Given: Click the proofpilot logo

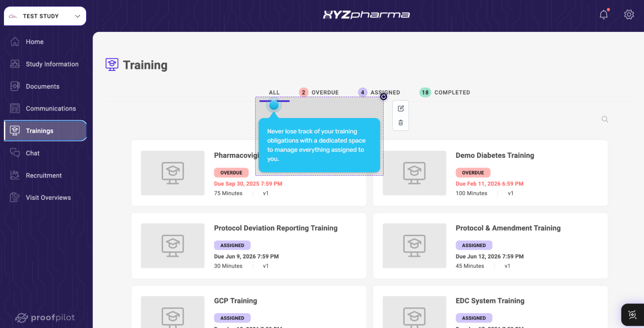Looking at the screenshot, I should click(x=45, y=318).
